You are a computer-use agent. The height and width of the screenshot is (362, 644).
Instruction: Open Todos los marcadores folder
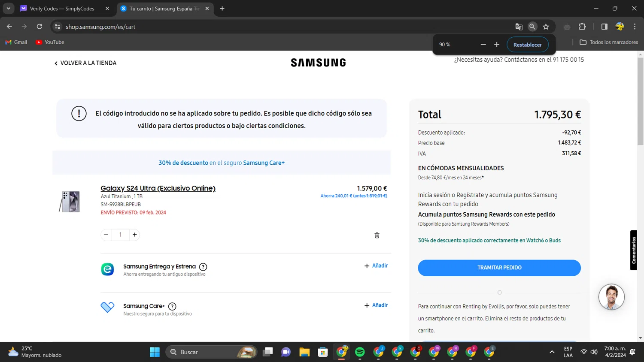609,42
